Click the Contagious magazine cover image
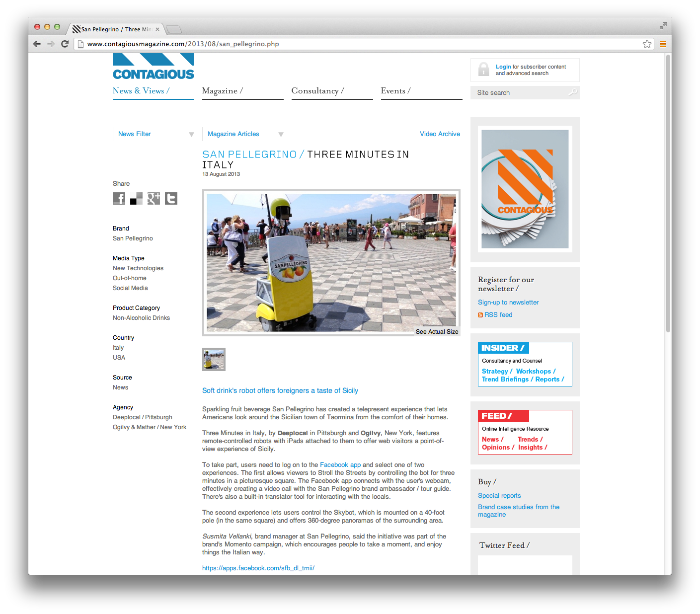 tap(525, 189)
